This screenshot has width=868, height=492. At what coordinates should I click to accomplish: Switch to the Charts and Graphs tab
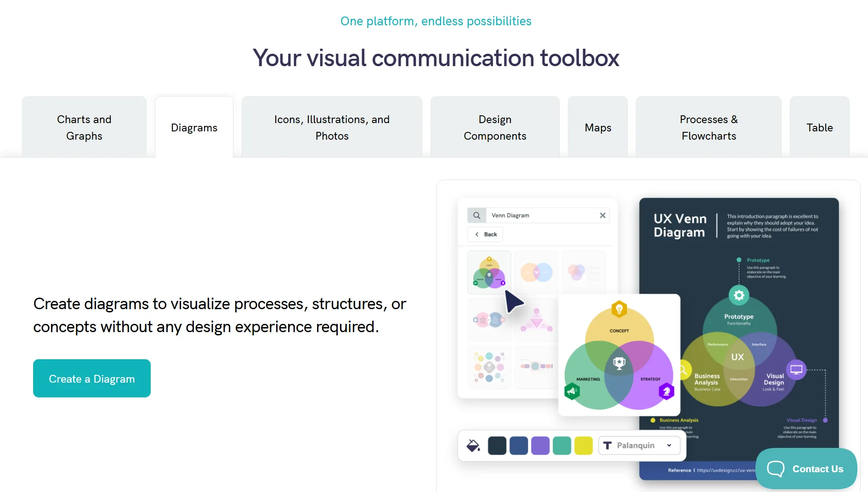(x=84, y=128)
